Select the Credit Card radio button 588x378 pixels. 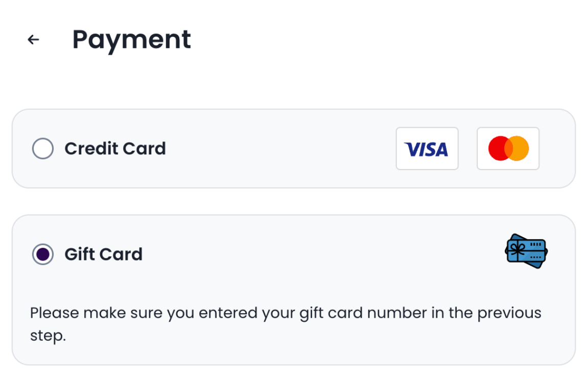43,149
